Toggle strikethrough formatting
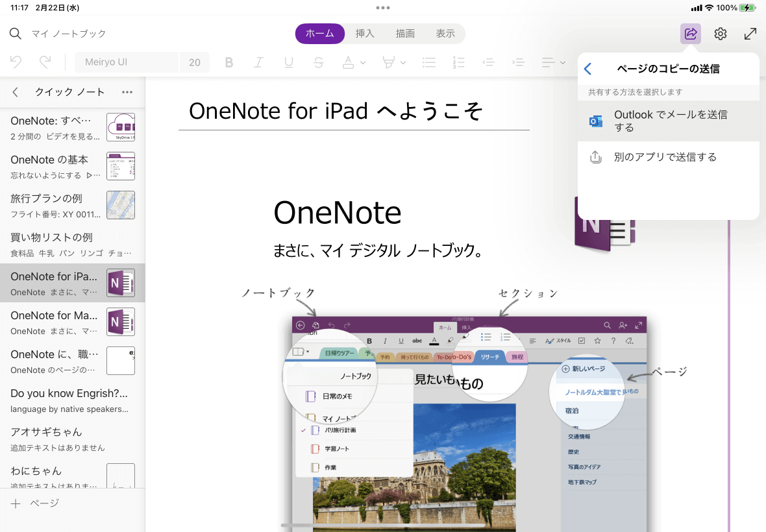 [x=319, y=62]
